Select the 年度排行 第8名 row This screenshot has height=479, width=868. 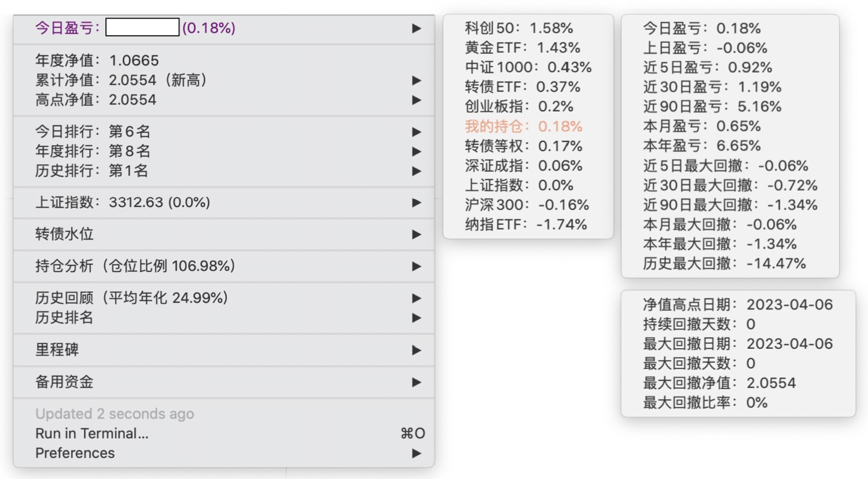point(93,152)
